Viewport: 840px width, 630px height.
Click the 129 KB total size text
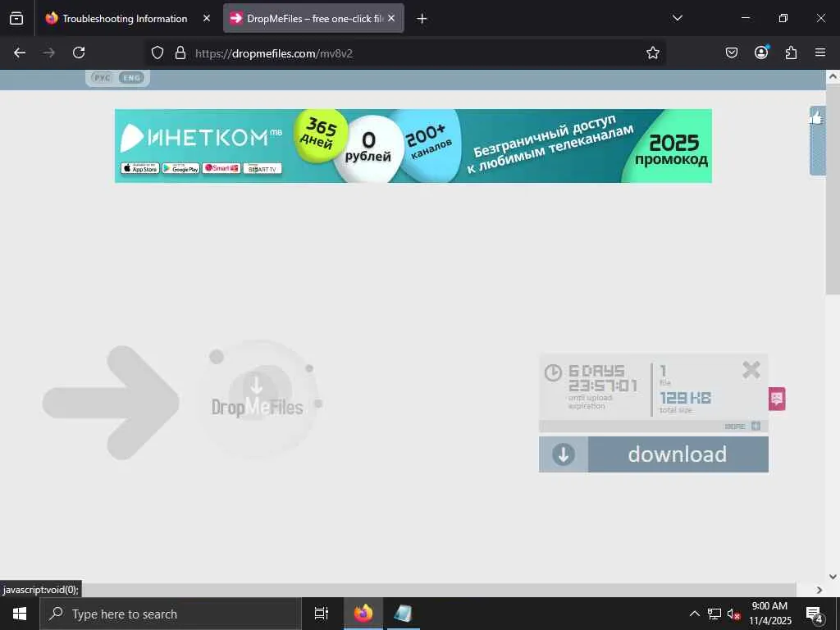tap(685, 398)
